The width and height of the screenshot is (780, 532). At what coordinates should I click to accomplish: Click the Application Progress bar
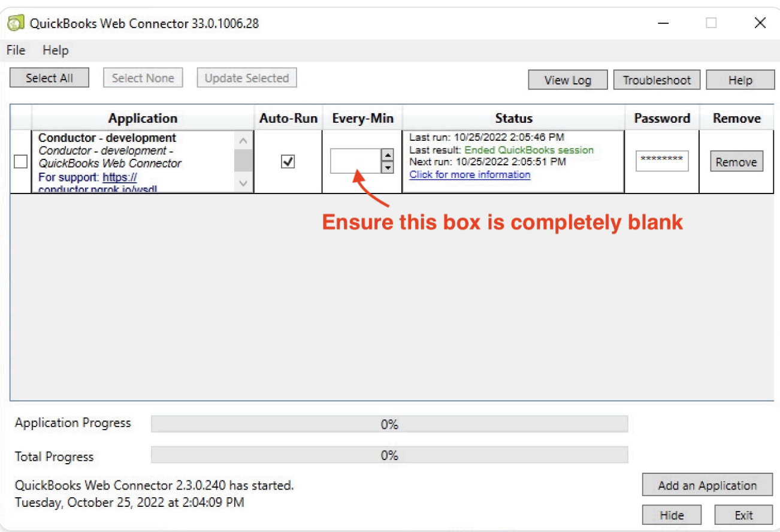tap(389, 424)
